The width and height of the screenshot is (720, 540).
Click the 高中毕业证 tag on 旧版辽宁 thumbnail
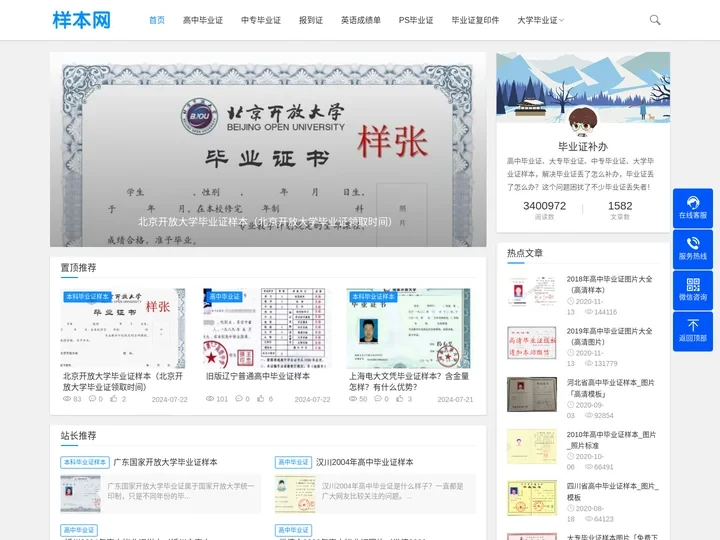pyautogui.click(x=224, y=297)
